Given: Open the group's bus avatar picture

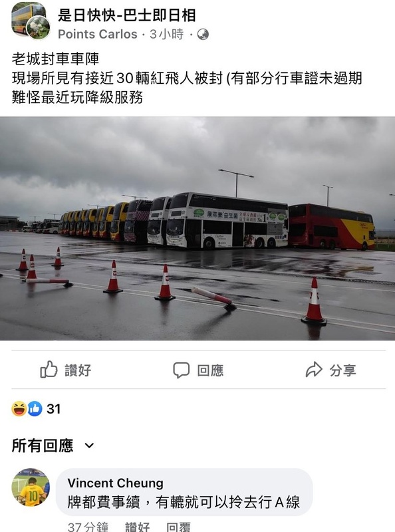Looking at the screenshot, I should click(29, 19).
